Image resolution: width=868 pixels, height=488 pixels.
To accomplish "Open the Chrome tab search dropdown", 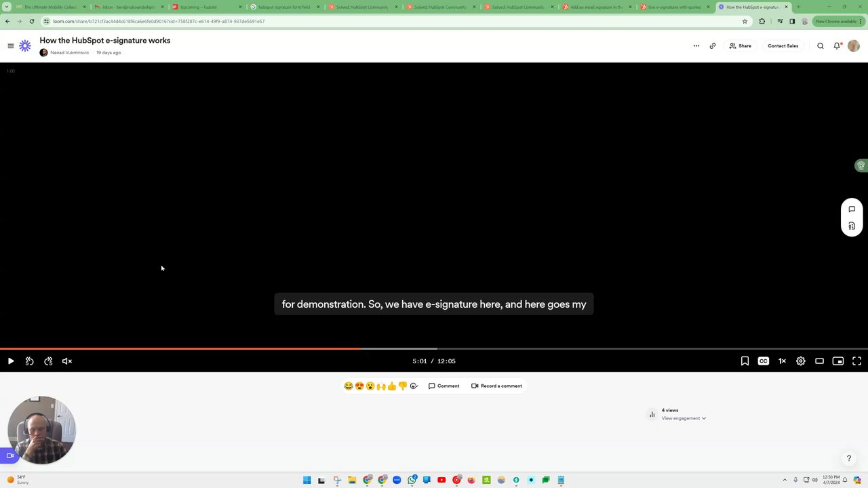I will click(7, 7).
